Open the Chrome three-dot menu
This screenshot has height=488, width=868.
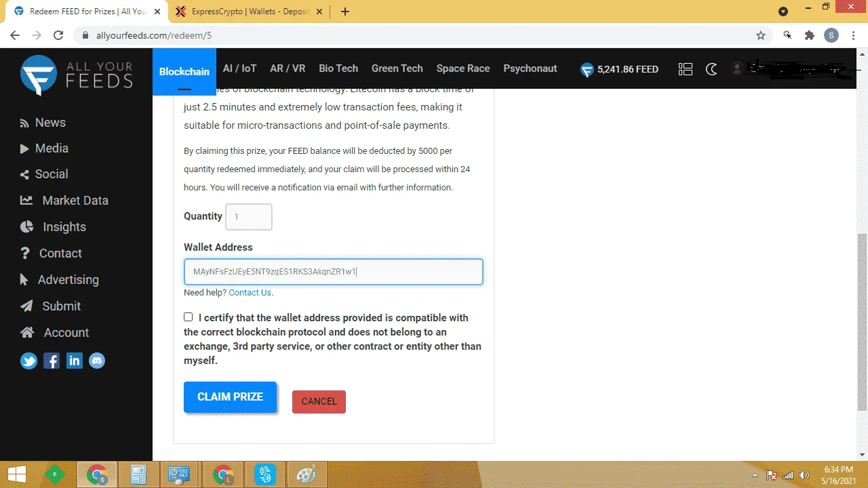coord(853,35)
